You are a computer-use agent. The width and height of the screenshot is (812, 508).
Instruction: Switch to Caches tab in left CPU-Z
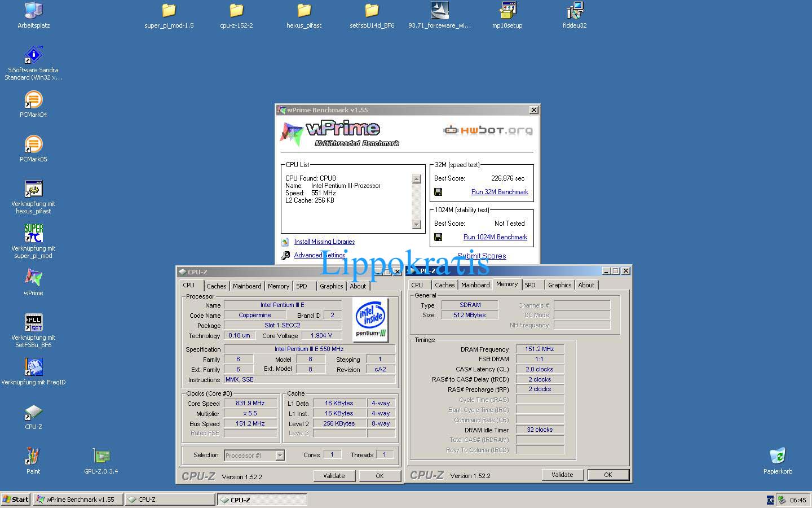point(216,286)
